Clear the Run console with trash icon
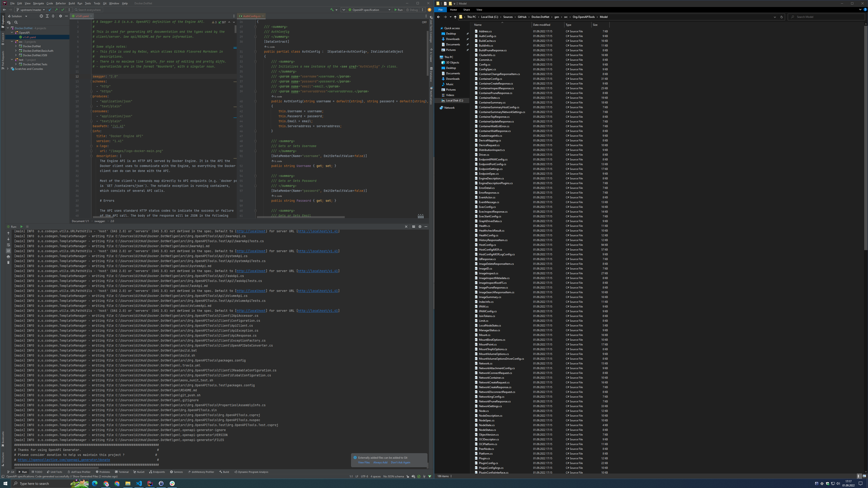 (x=8, y=262)
